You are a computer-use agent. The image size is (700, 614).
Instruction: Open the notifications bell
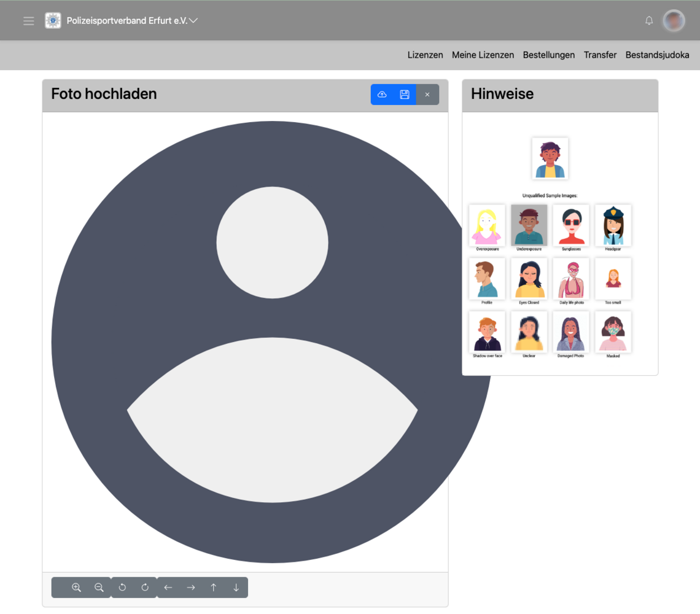point(649,21)
